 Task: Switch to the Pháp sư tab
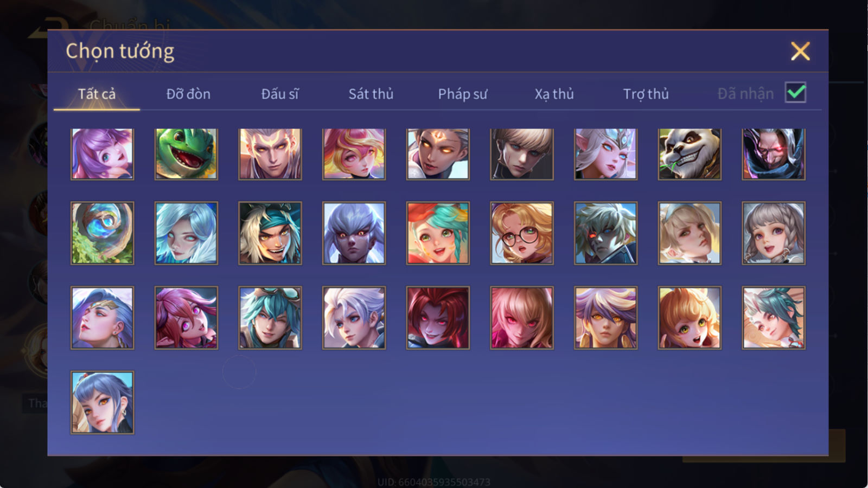463,94
